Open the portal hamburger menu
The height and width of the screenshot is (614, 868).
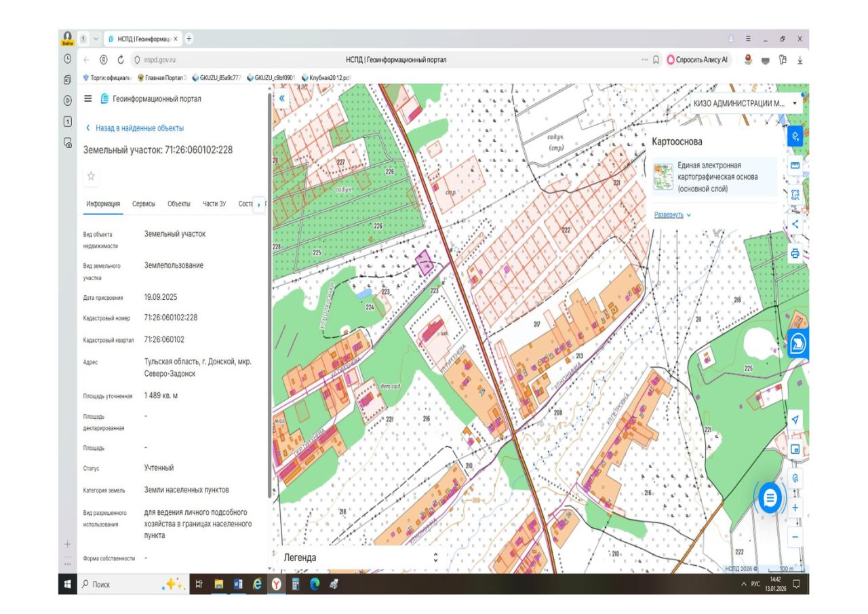tap(87, 98)
